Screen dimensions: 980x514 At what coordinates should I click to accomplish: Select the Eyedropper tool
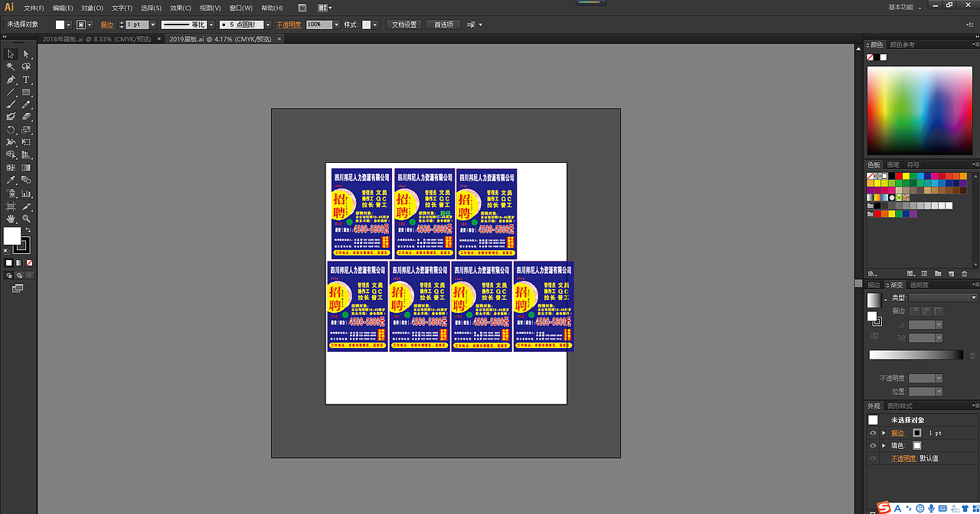point(11,181)
